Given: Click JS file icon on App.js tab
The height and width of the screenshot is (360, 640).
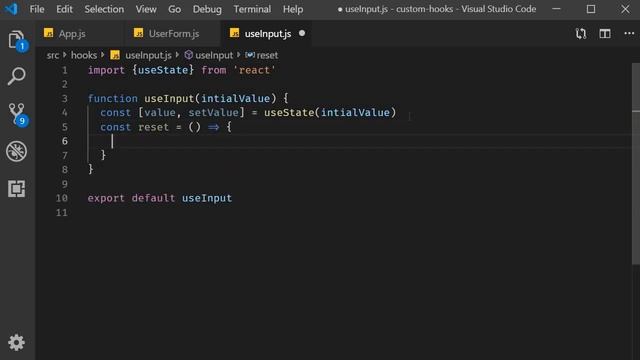Looking at the screenshot, I should click(x=49, y=33).
